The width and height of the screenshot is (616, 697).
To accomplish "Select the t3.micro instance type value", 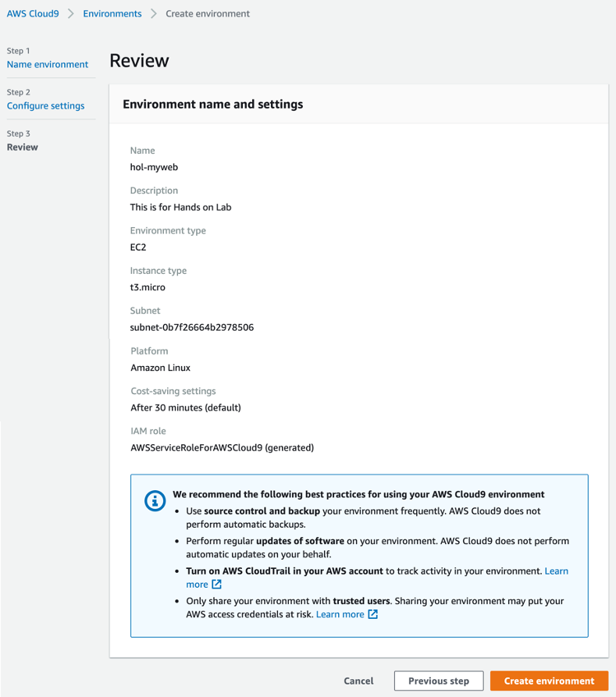I will point(148,287).
